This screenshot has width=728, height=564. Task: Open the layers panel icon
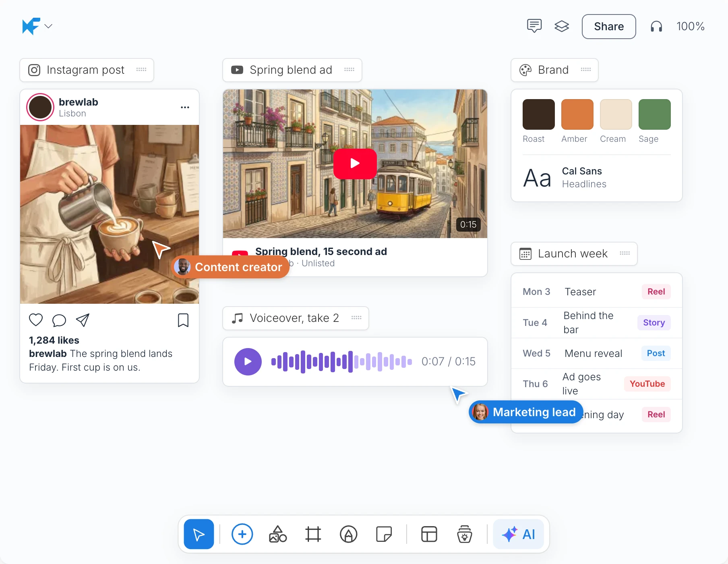tap(562, 26)
